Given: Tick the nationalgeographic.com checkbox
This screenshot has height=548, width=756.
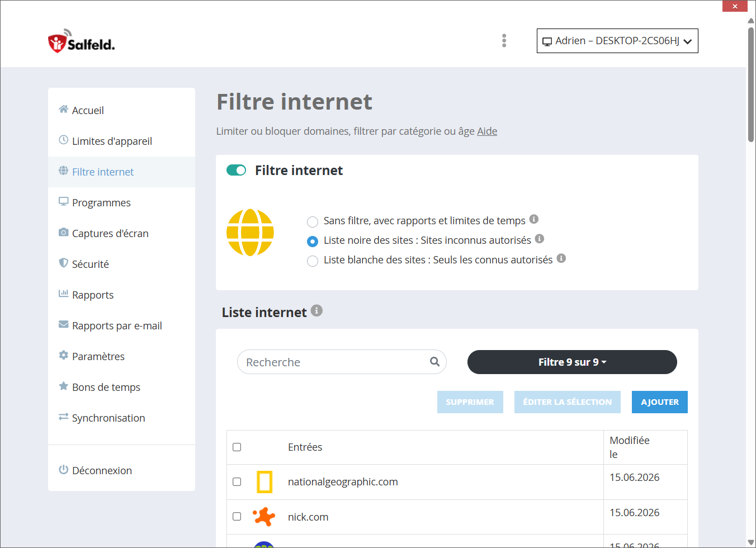Looking at the screenshot, I should coord(237,482).
